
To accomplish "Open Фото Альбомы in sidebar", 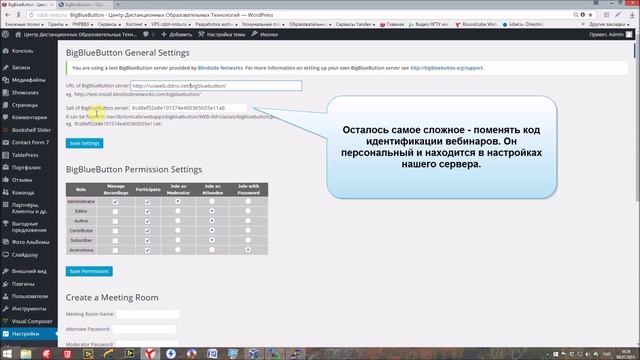I will coord(31,242).
